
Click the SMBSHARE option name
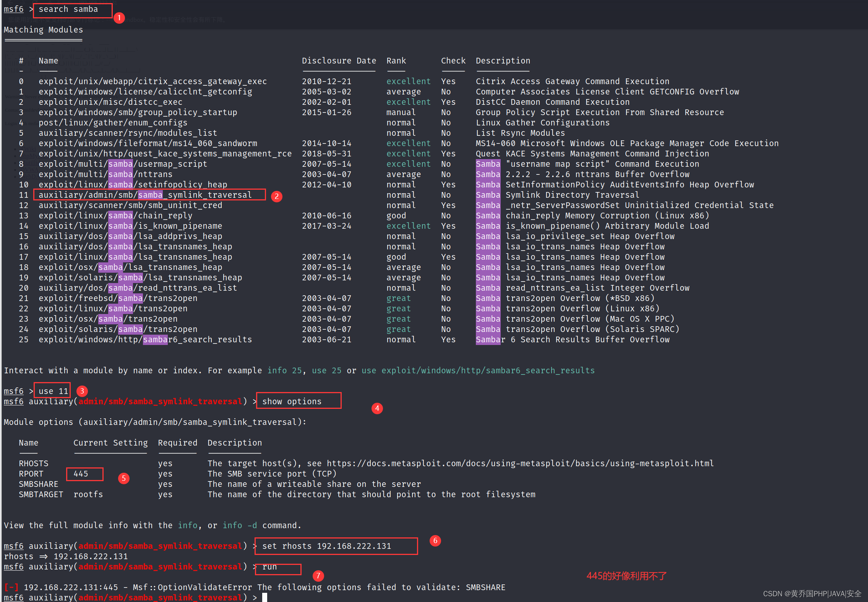click(39, 484)
